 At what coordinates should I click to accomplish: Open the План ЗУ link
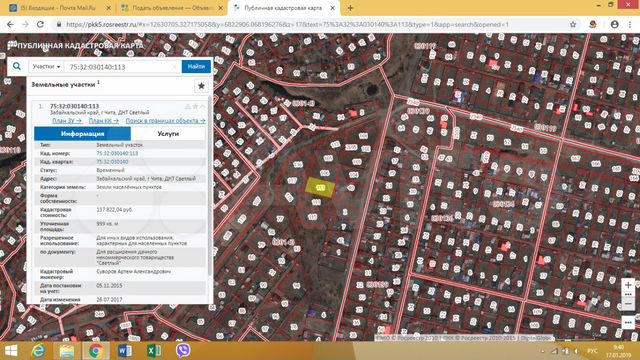(67, 121)
